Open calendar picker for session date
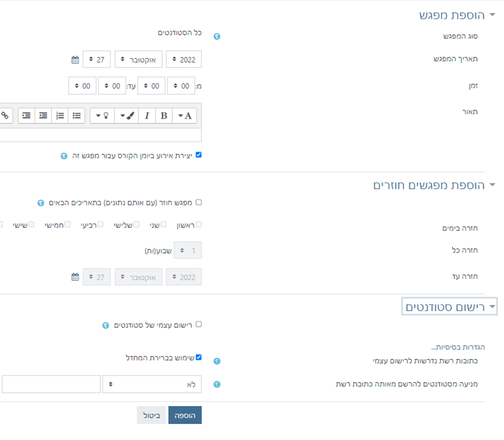Image resolution: width=504 pixels, height=440 pixels. click(75, 59)
